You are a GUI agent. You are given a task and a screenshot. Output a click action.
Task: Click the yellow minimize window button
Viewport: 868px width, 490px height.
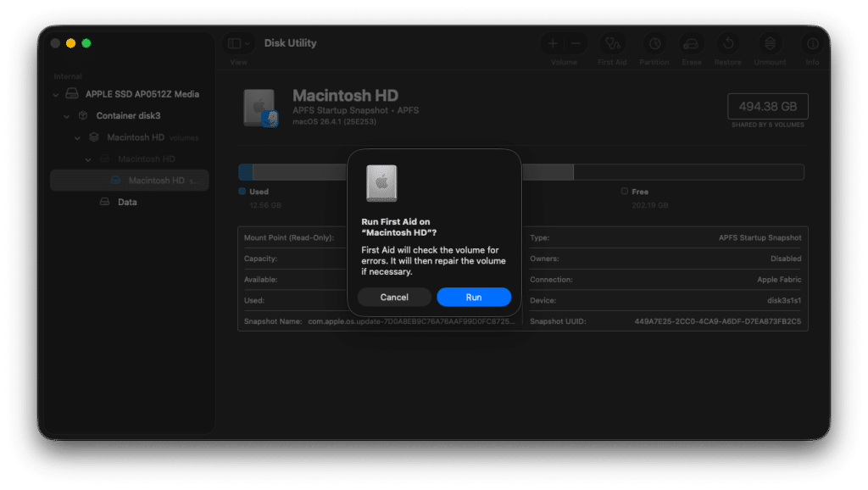(71, 43)
